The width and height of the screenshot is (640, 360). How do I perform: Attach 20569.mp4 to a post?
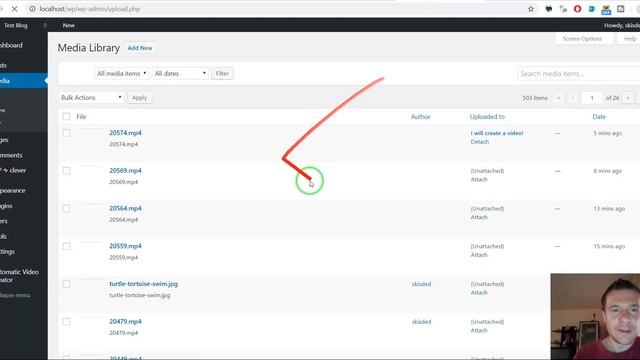click(479, 180)
